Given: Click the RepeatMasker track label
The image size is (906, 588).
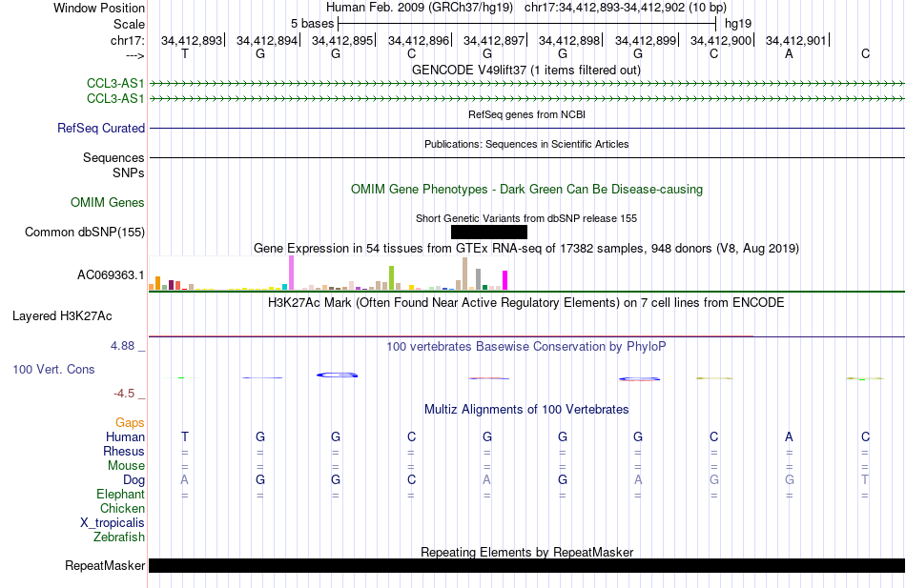Looking at the screenshot, I should point(105,565).
